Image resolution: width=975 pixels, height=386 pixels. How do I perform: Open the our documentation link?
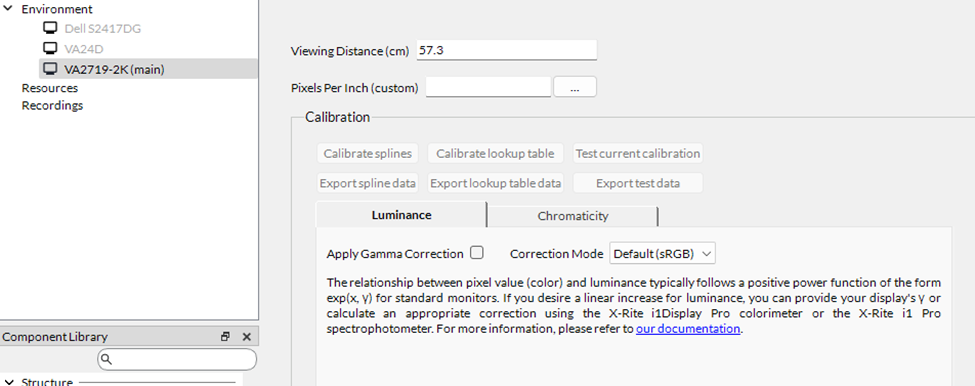coord(688,329)
